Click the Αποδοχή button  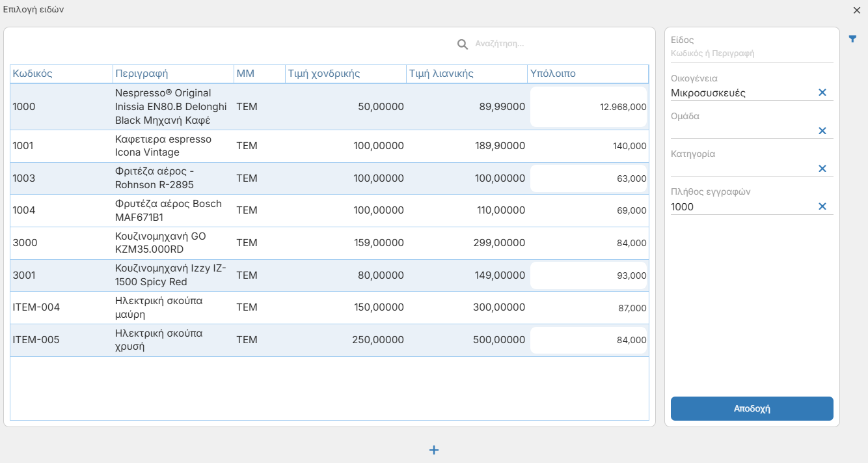click(x=752, y=409)
